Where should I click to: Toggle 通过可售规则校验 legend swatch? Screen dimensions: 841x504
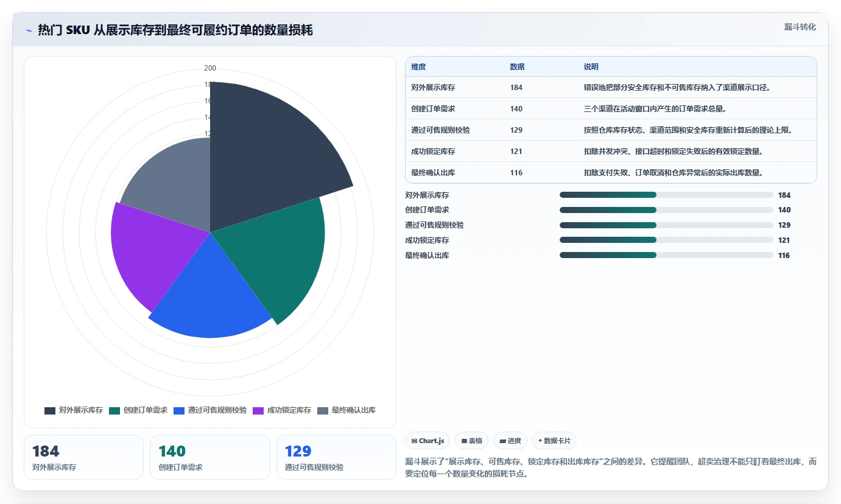click(x=179, y=410)
